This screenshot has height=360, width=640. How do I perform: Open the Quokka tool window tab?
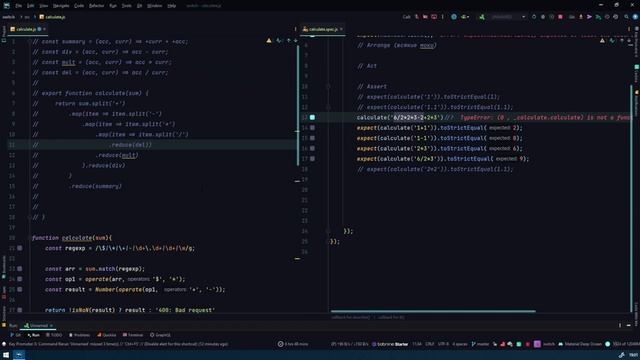[x=107, y=335]
